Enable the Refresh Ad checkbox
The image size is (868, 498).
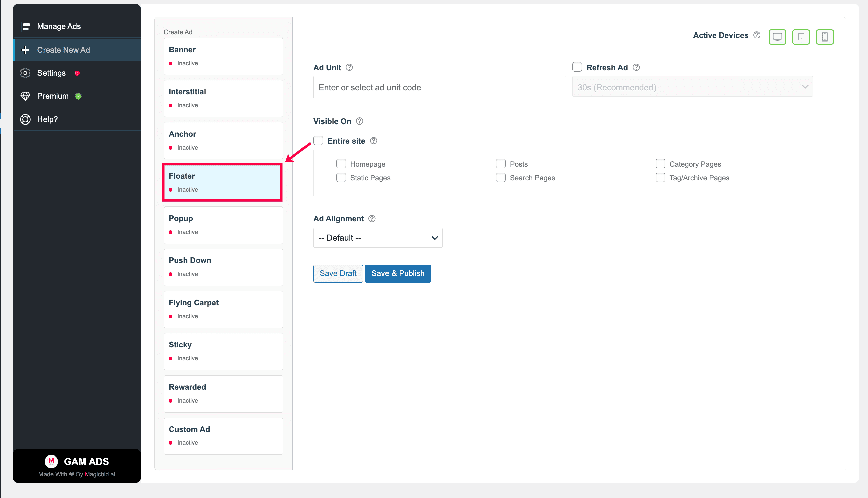(x=577, y=67)
